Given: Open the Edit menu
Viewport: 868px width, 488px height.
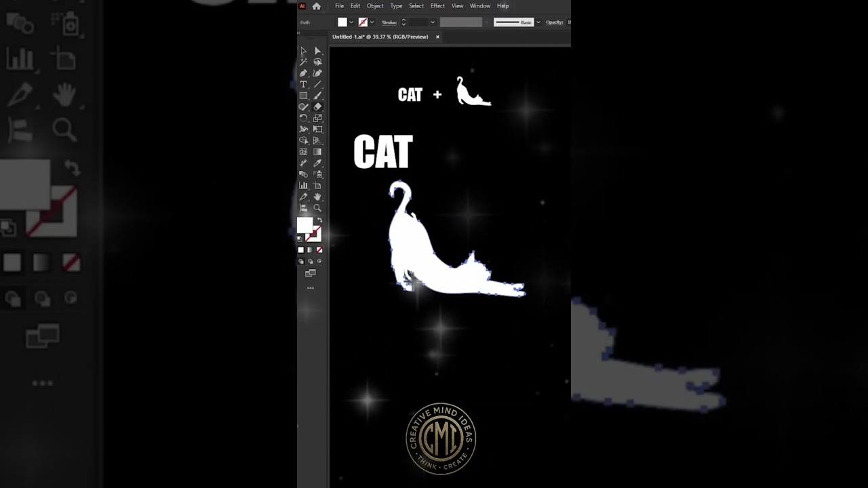Looking at the screenshot, I should 355,6.
